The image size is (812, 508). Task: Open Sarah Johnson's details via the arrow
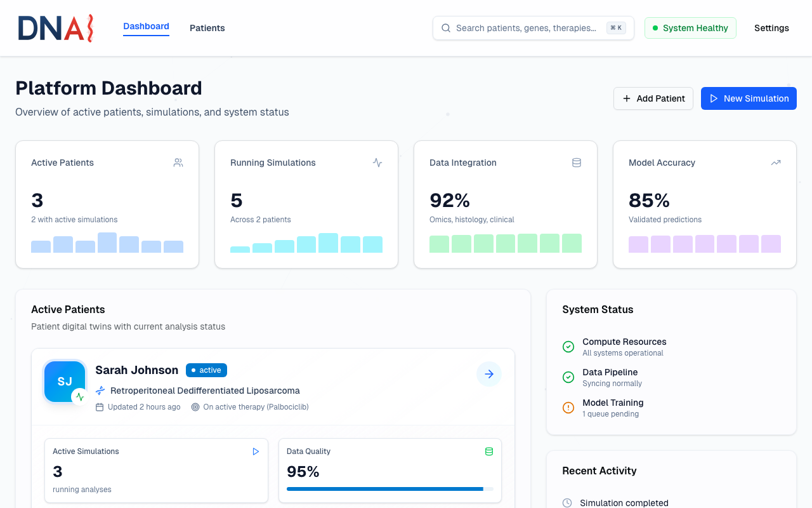[488, 374]
